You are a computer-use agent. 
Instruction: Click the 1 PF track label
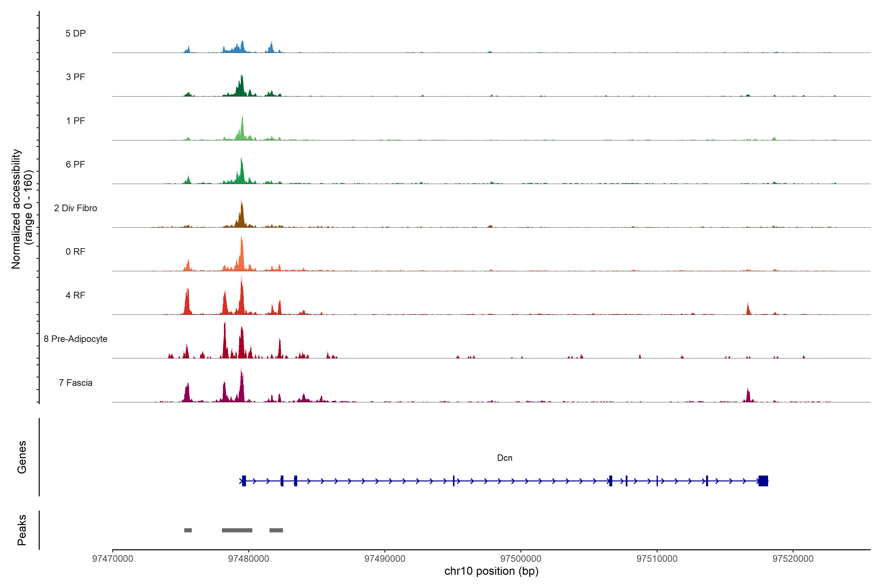pyautogui.click(x=75, y=121)
